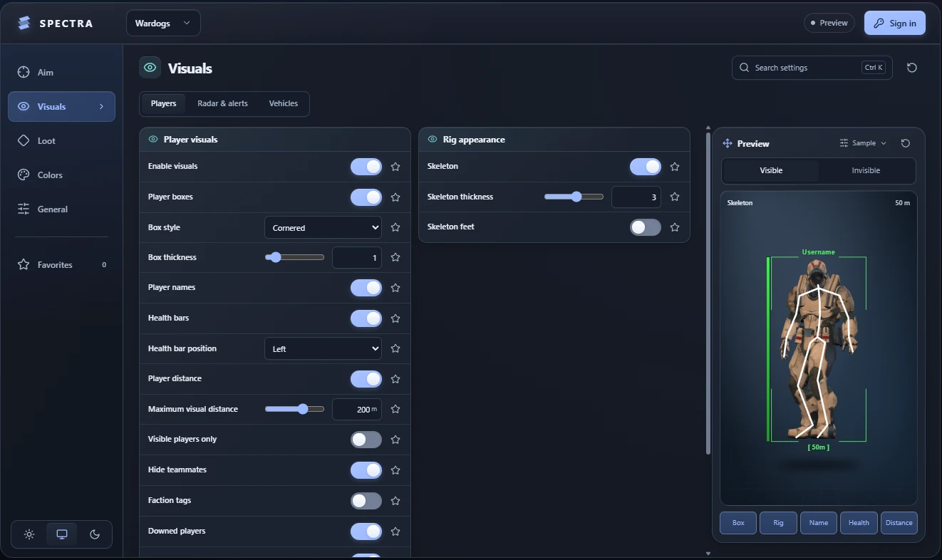
Task: Open the Sample dropdown in Preview
Action: pyautogui.click(x=864, y=143)
